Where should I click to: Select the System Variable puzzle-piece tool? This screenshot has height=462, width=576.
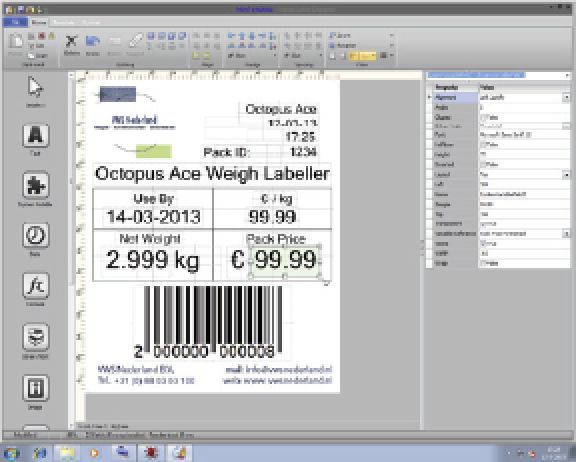point(36,185)
